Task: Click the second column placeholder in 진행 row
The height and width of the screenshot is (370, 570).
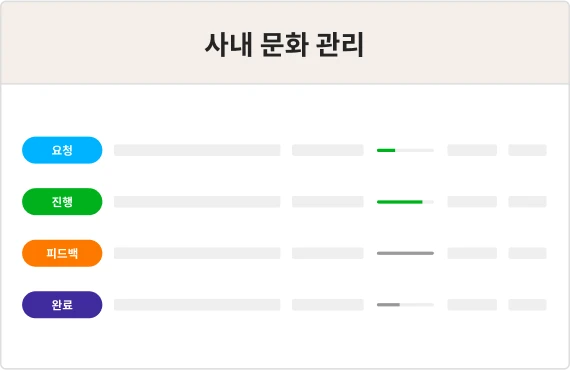Action: [328, 202]
